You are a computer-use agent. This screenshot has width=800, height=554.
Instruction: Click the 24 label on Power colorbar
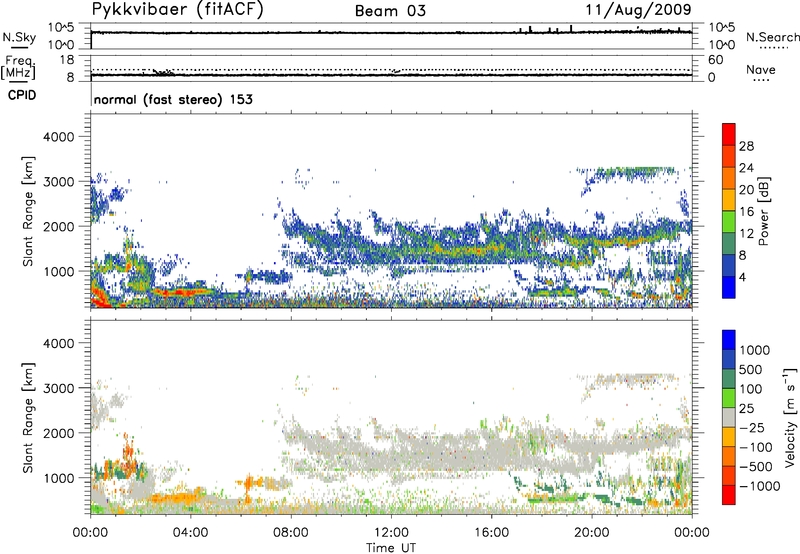pos(746,168)
